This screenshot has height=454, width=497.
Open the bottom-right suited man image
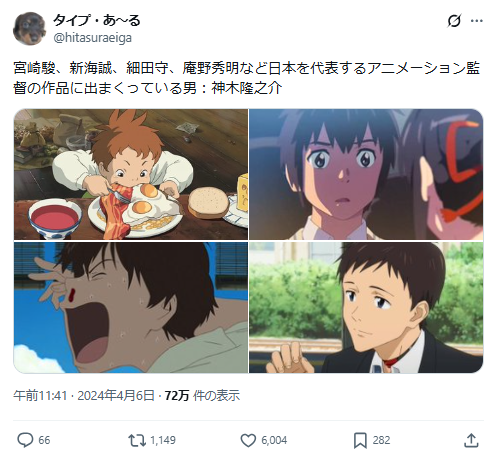pos(366,307)
